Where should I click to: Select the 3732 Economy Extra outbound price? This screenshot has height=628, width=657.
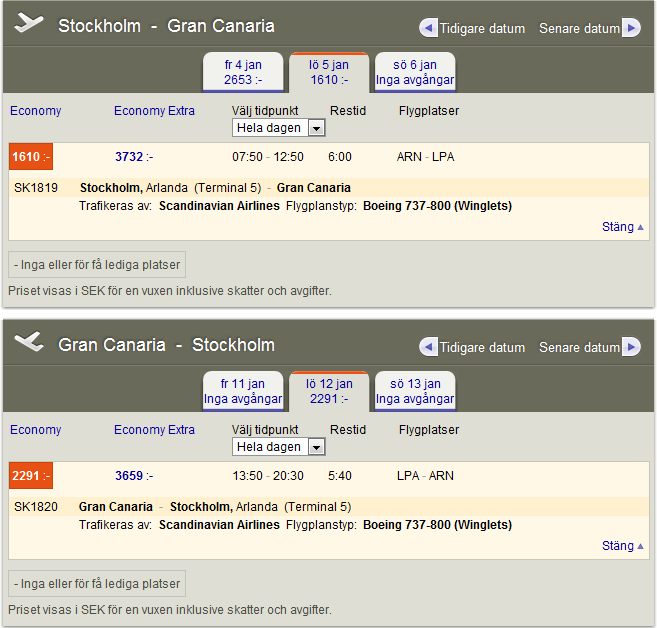click(130, 157)
